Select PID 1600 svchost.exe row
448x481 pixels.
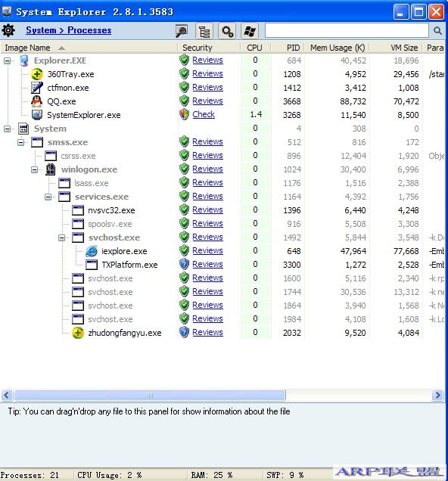[x=222, y=278]
